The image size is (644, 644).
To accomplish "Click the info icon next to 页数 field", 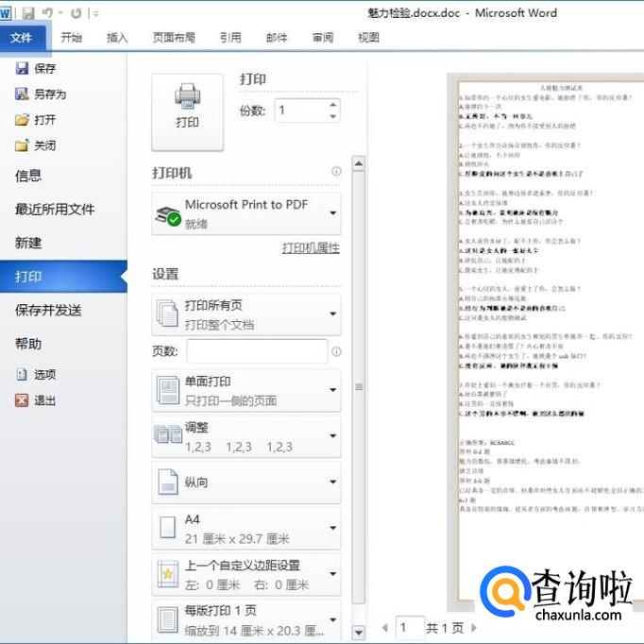I will pos(336,351).
